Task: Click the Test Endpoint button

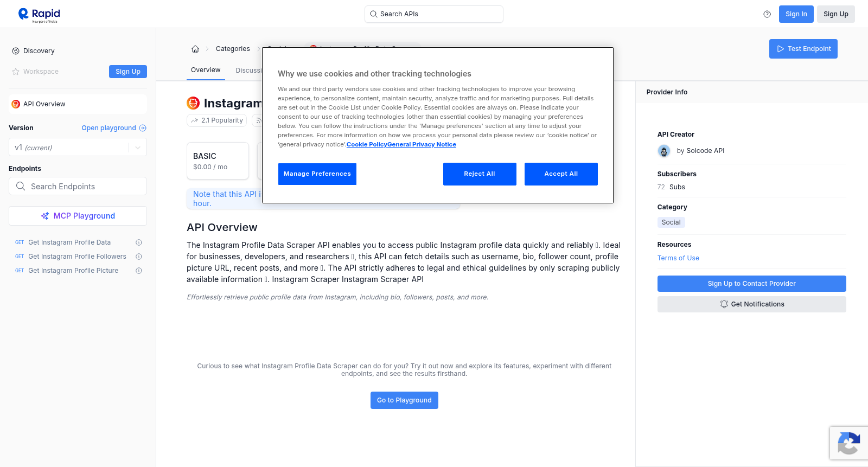Action: click(803, 49)
